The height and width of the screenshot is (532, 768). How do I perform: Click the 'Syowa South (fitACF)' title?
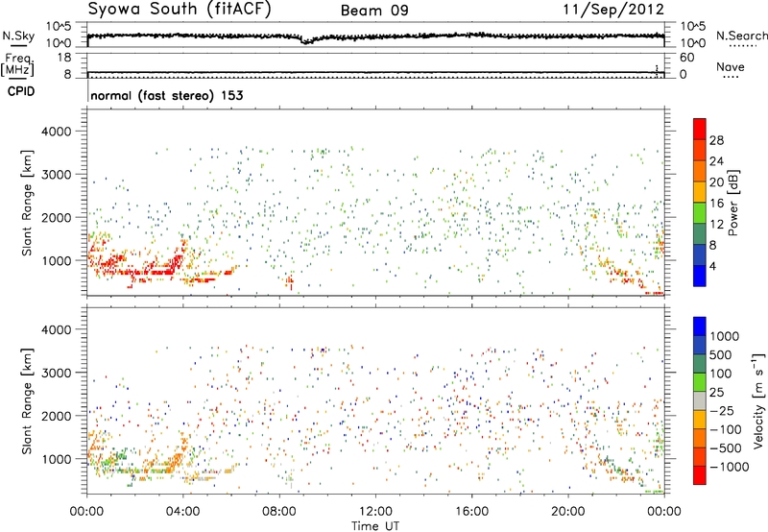(180, 9)
